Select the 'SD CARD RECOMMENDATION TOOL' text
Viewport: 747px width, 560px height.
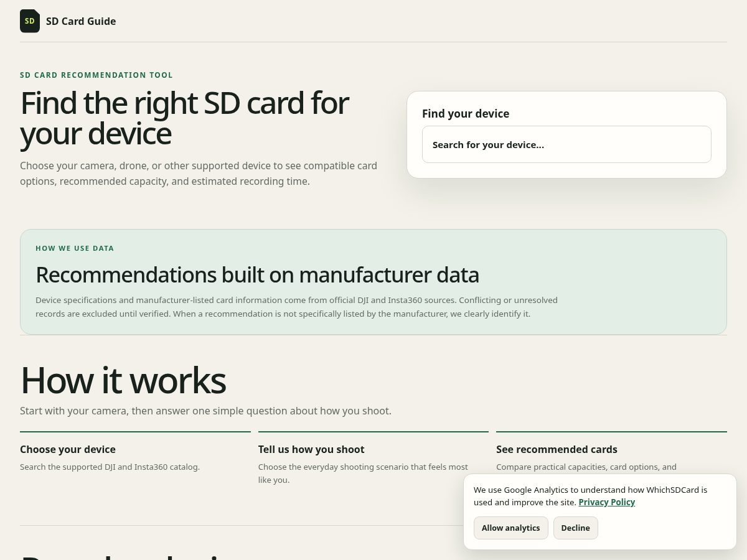coord(96,75)
